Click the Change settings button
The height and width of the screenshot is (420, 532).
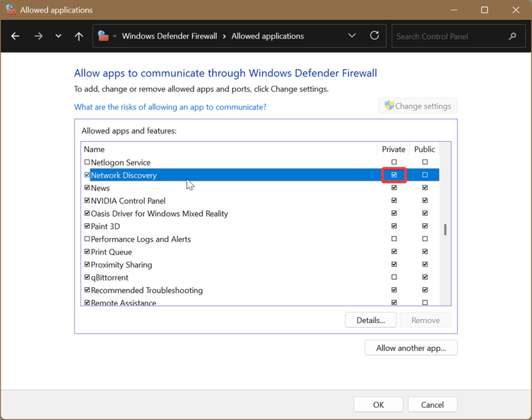coord(418,106)
